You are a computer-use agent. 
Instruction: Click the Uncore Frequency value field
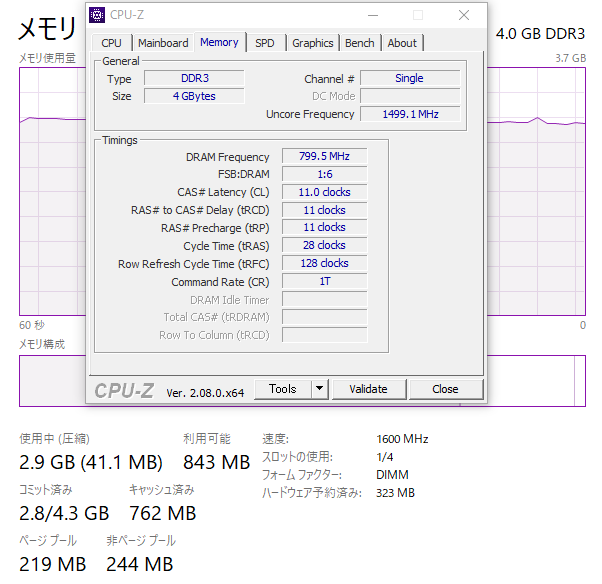[410, 114]
